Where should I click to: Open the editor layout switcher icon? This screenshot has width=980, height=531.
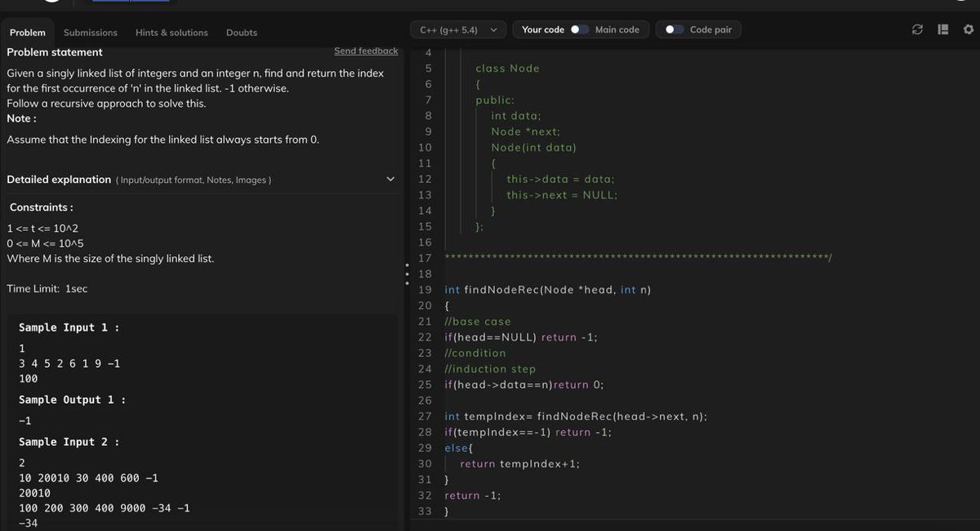click(943, 29)
